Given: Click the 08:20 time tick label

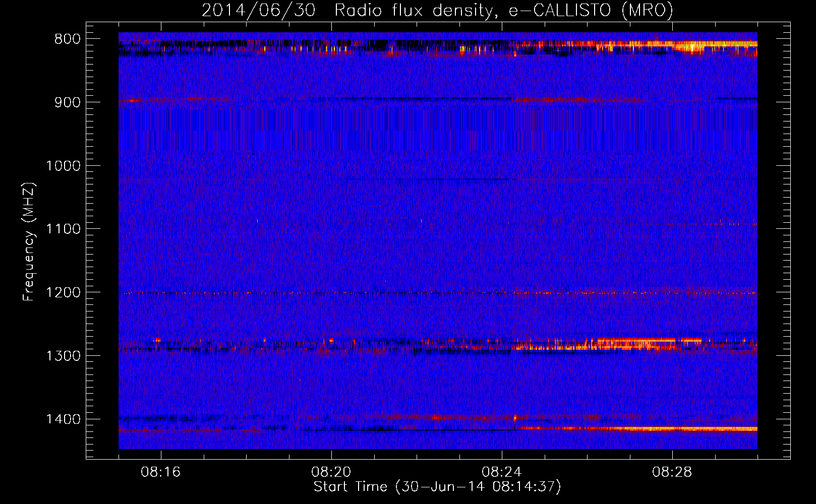Looking at the screenshot, I should [331, 472].
